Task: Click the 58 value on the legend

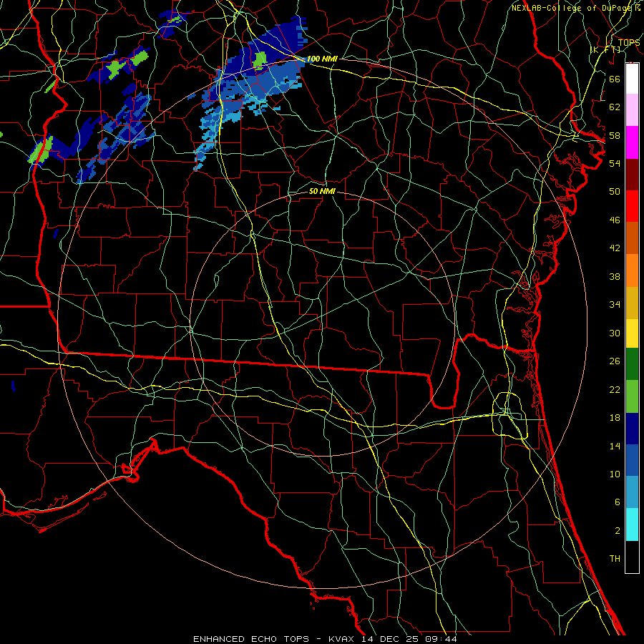Action: tap(615, 135)
